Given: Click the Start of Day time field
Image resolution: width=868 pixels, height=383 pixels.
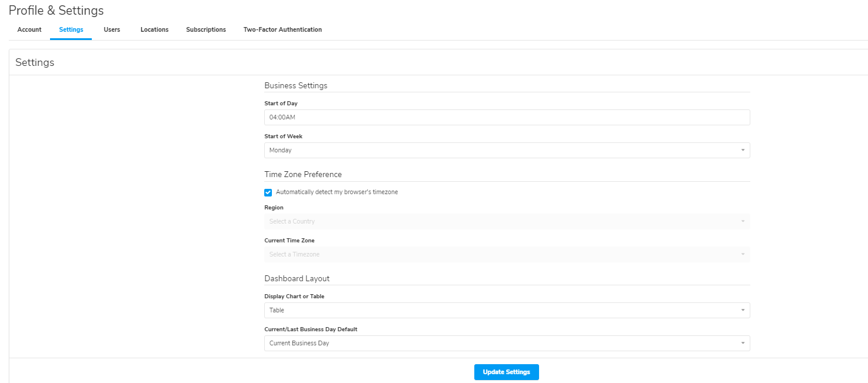Looking at the screenshot, I should (507, 117).
